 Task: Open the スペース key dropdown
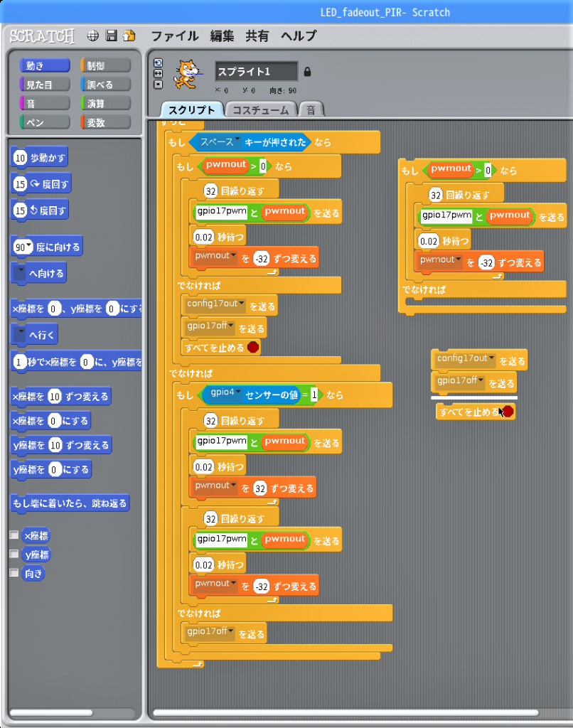(237, 141)
